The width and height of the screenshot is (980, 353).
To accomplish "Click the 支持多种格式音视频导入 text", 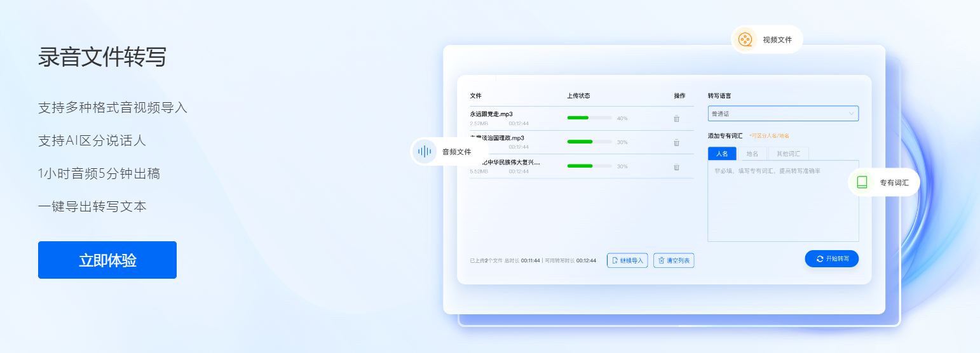I will 112,107.
